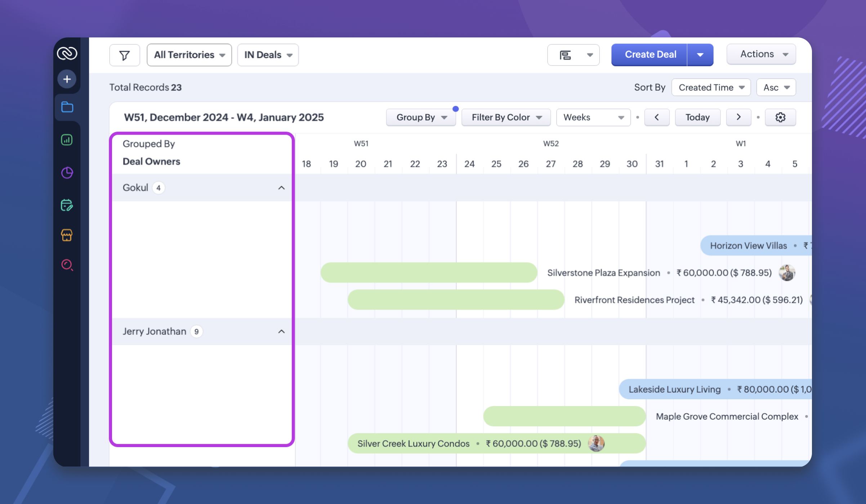
Task: Open the marketplace store icon in the sidebar
Action: pos(67,235)
